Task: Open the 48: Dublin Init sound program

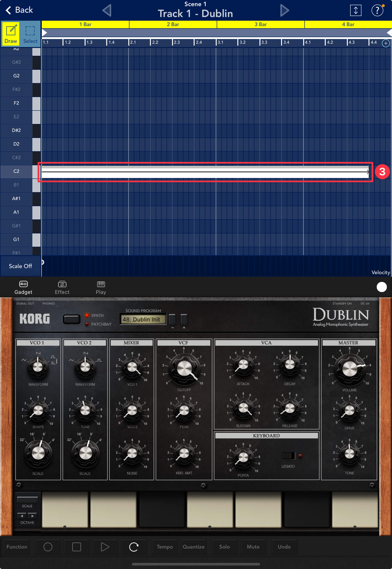Action: (143, 319)
